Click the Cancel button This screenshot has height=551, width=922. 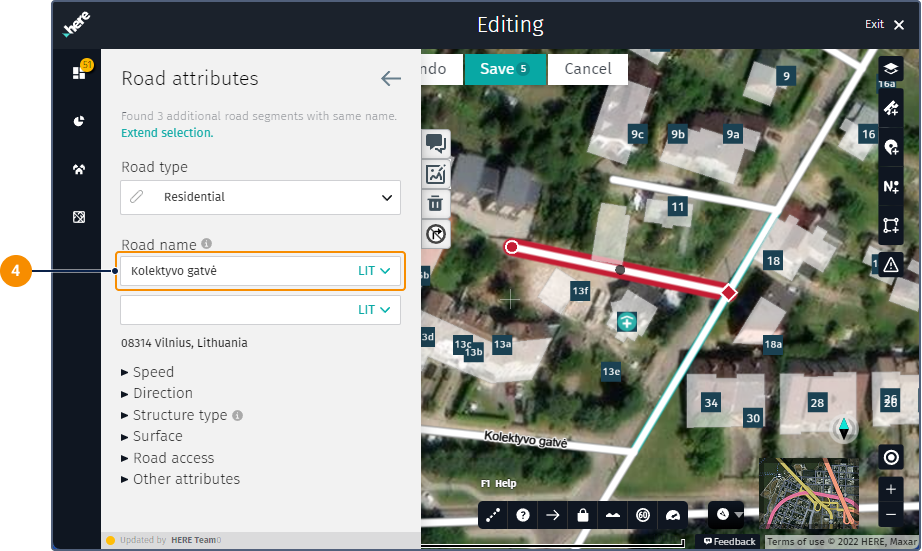[x=588, y=69]
